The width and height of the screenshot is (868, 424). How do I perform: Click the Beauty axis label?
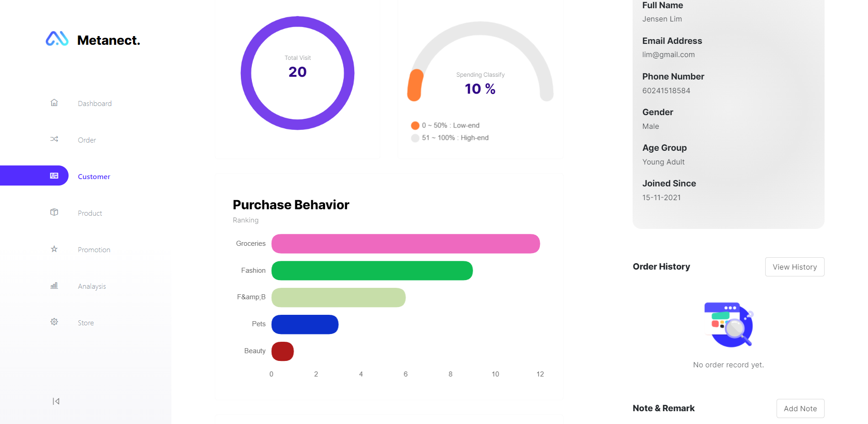click(255, 351)
